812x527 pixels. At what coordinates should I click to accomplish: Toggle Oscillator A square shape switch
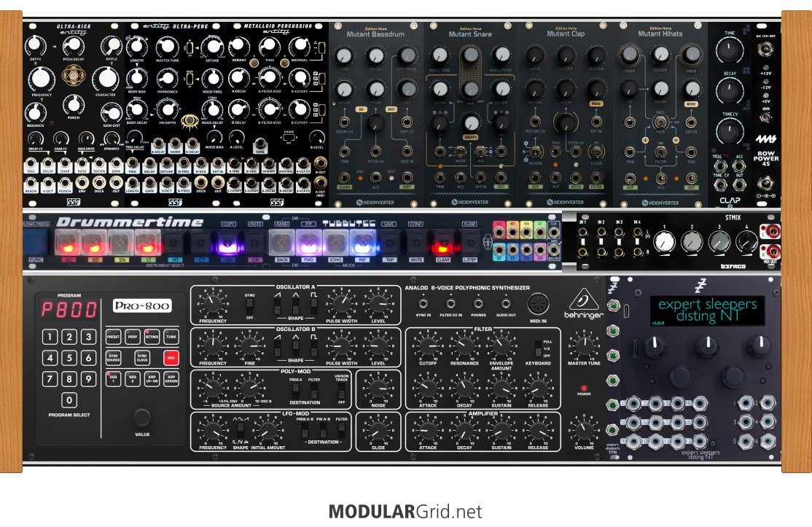click(x=314, y=305)
